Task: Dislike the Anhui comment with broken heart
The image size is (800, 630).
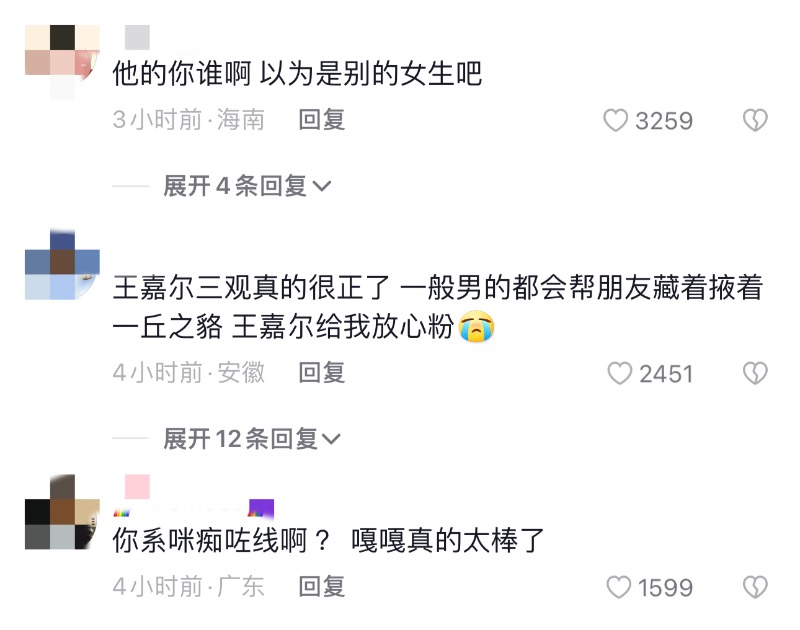Action: [755, 373]
